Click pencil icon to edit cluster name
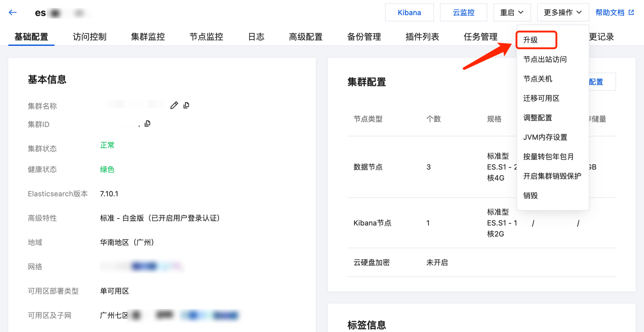 click(x=174, y=105)
